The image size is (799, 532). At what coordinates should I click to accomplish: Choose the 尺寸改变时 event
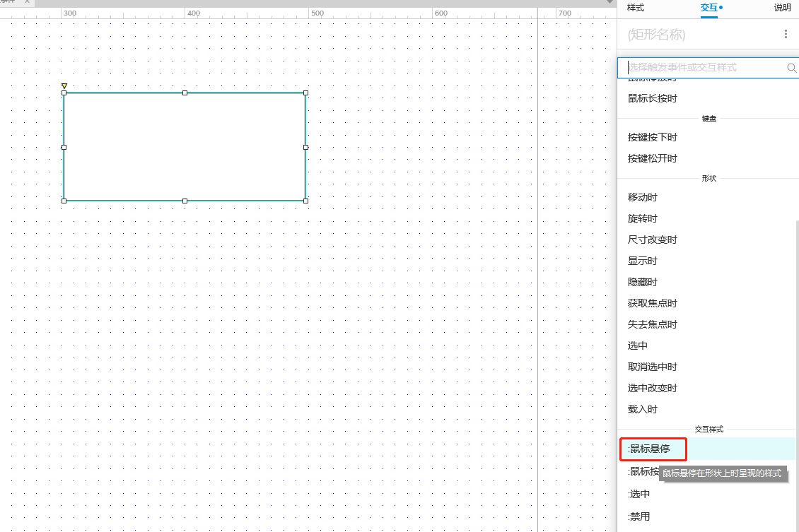[x=652, y=240]
